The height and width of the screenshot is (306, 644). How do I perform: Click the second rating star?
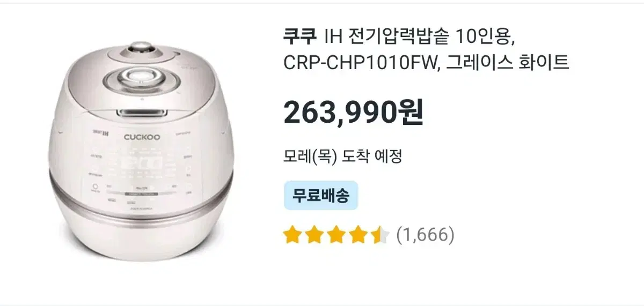[314, 235]
